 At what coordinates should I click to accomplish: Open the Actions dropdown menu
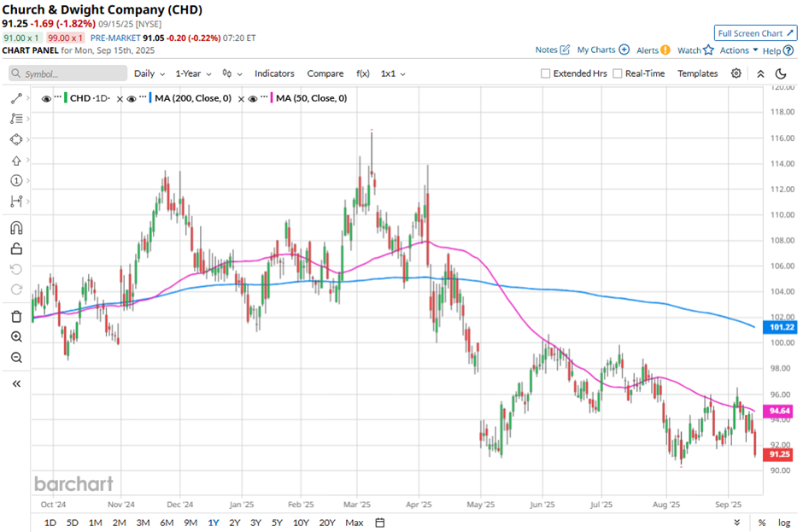coord(738,50)
